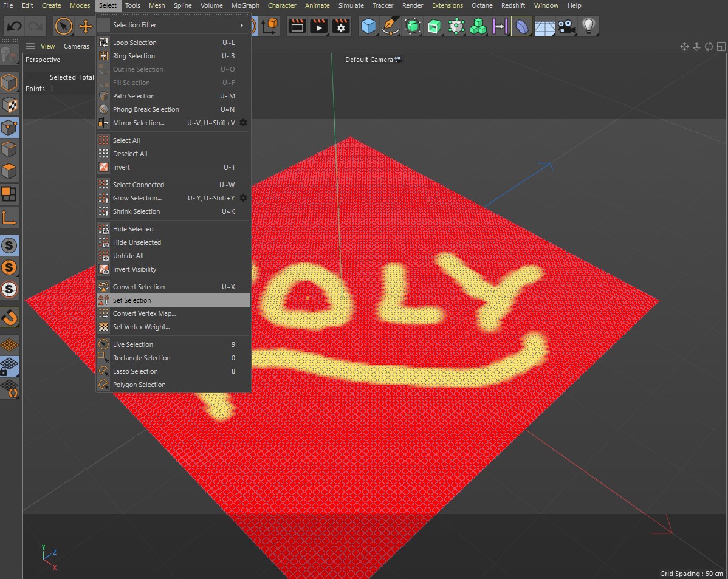
Task: Switch to Points mode
Action: click(x=9, y=128)
